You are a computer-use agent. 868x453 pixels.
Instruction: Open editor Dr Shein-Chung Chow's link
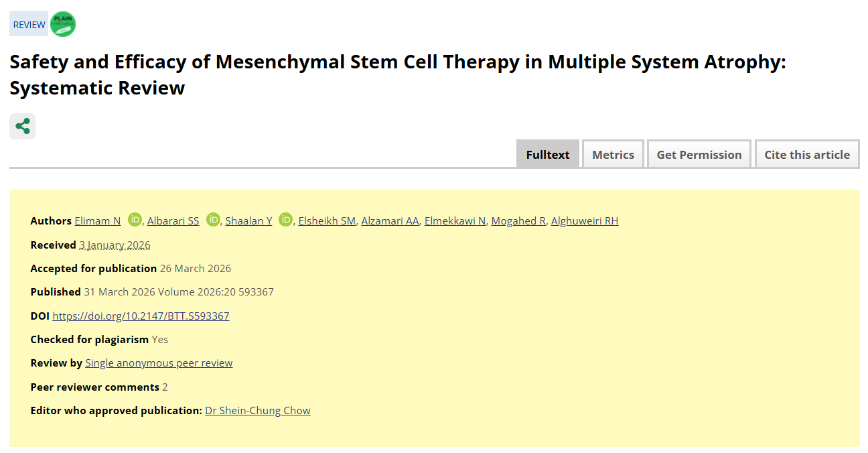(258, 411)
